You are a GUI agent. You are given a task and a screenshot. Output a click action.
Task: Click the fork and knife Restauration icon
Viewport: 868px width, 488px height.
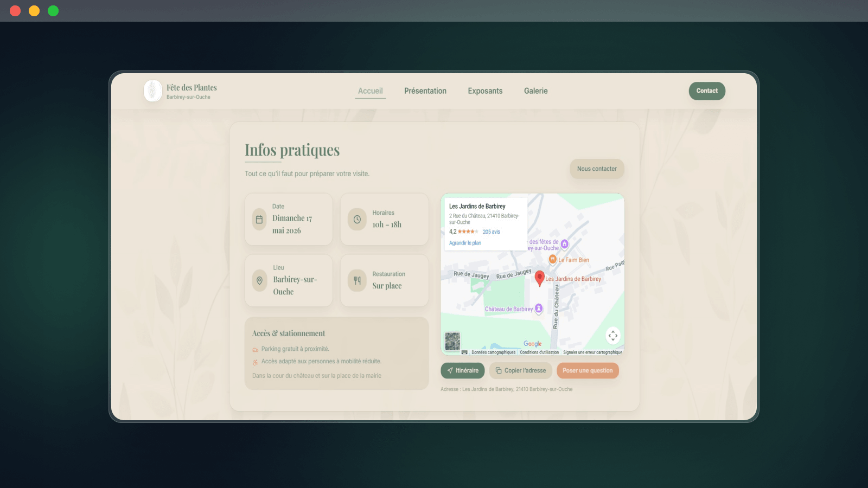tap(357, 281)
